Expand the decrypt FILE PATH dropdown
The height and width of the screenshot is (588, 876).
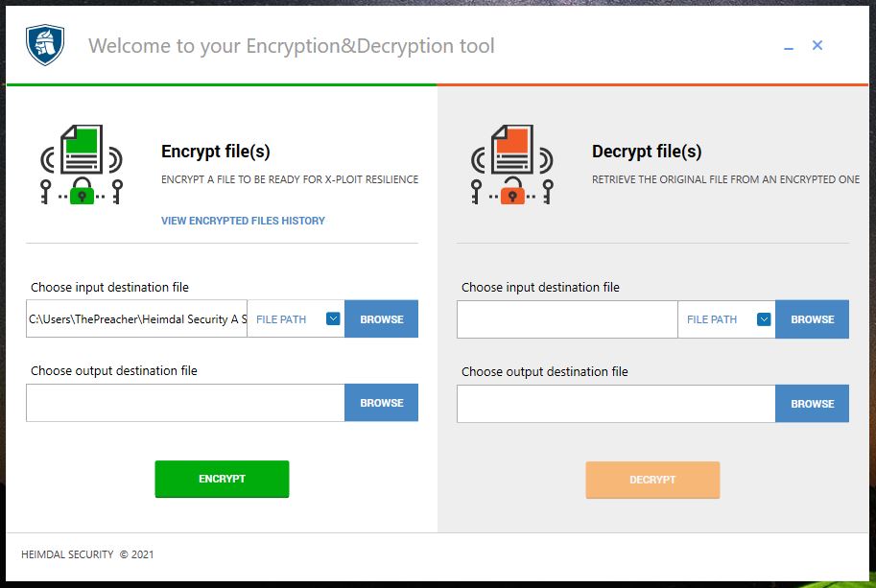pyautogui.click(x=727, y=319)
